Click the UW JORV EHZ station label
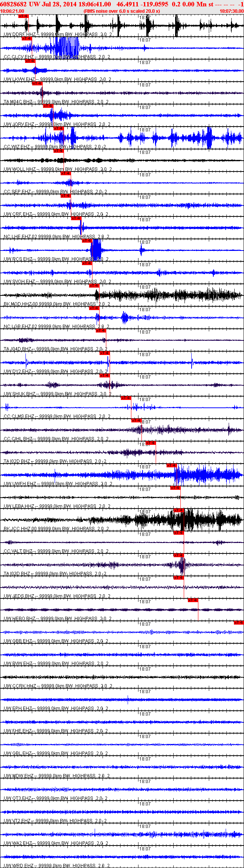Viewport: 244px width, 868px height. pos(19,124)
